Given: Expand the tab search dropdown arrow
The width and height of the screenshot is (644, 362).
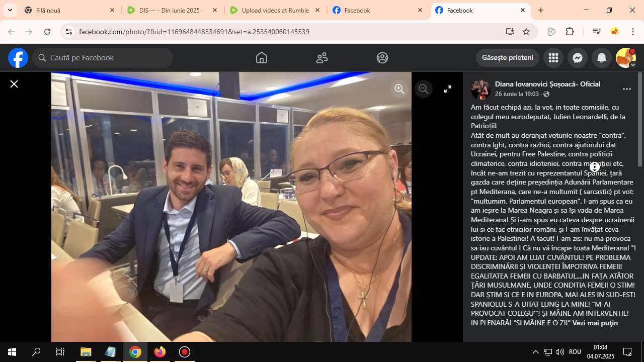Looking at the screenshot, I should point(10,10).
